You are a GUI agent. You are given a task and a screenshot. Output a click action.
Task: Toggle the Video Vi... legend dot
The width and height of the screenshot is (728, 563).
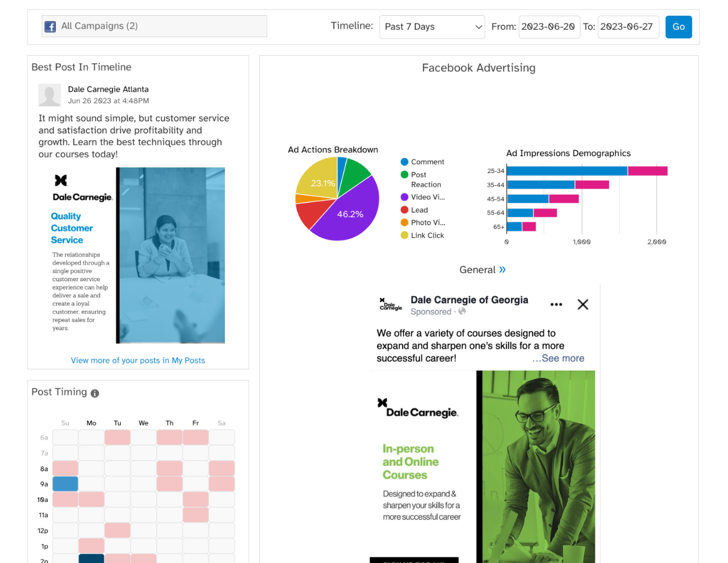pos(404,197)
